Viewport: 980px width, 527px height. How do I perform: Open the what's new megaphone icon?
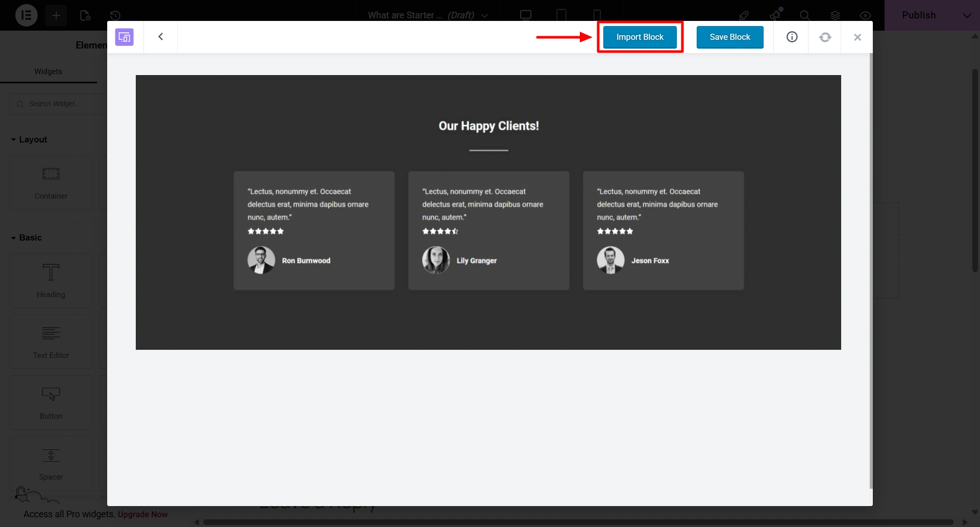tap(775, 15)
